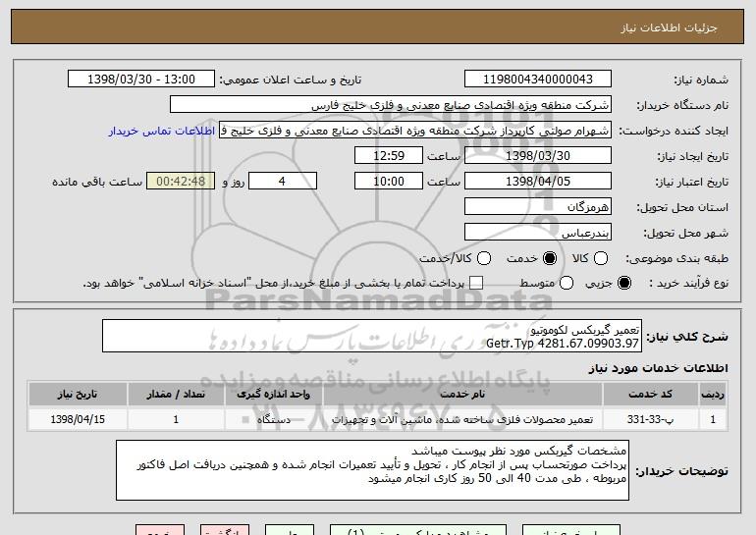Click the تاریخ نیاز column header

pos(78,395)
